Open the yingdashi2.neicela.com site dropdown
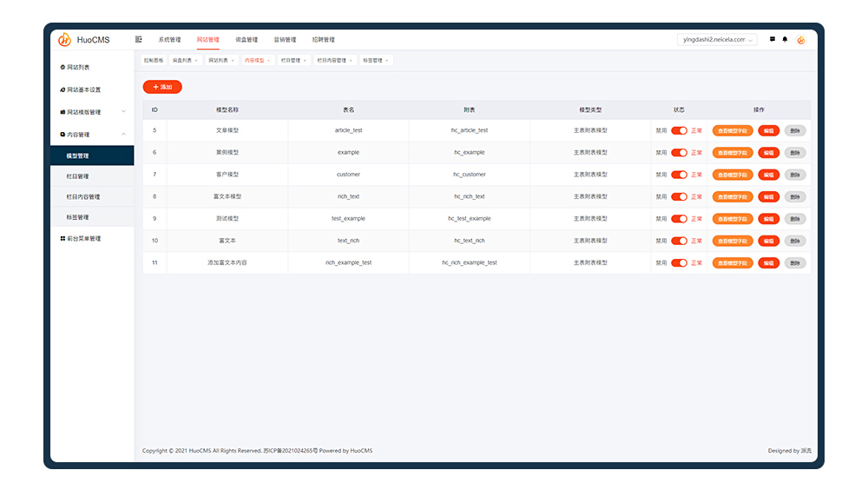The height and width of the screenshot is (490, 868). [717, 39]
